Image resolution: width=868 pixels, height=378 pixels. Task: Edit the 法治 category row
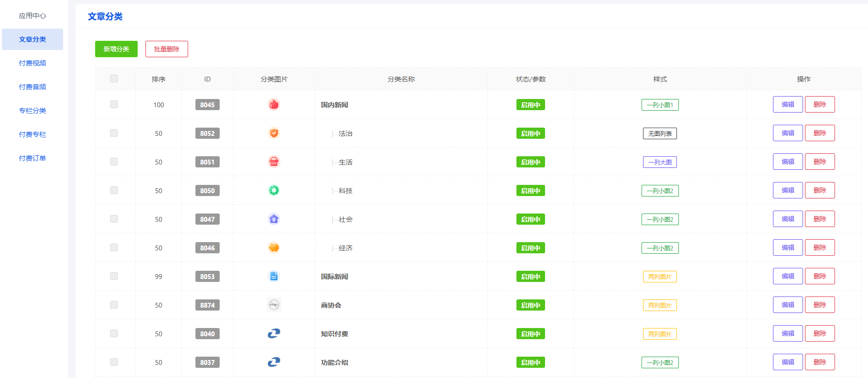click(x=788, y=133)
